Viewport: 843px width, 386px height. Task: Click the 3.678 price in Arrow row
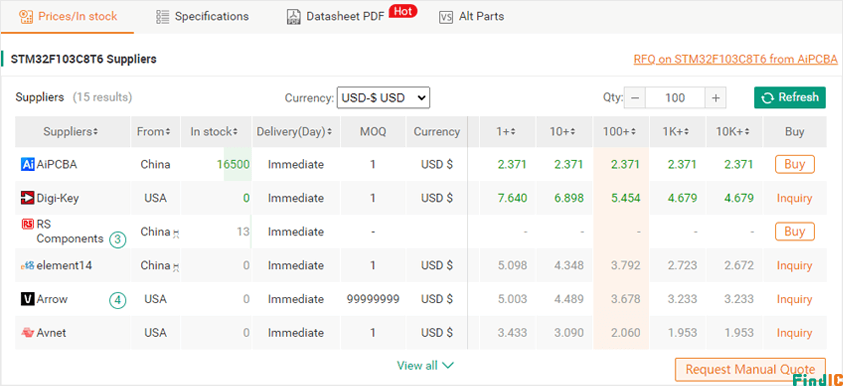pyautogui.click(x=626, y=299)
